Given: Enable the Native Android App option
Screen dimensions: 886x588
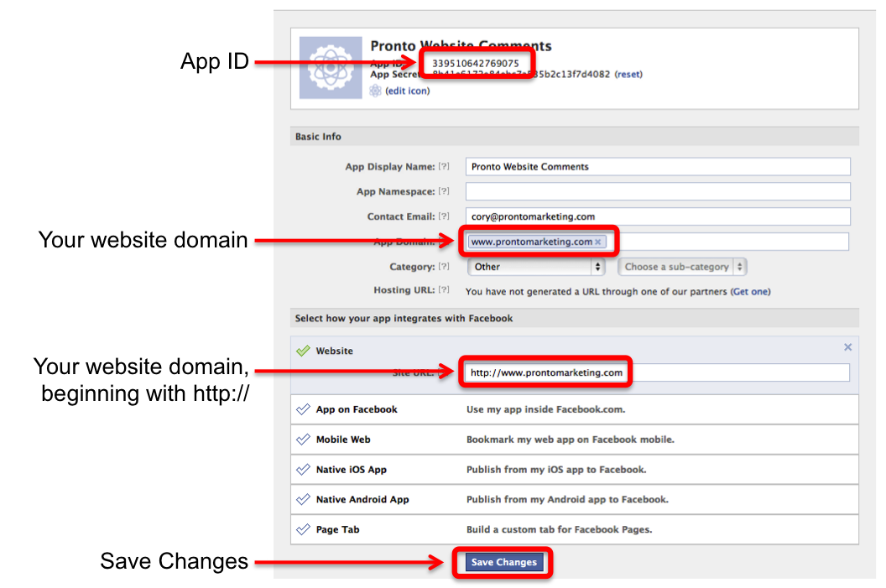Looking at the screenshot, I should click(304, 499).
